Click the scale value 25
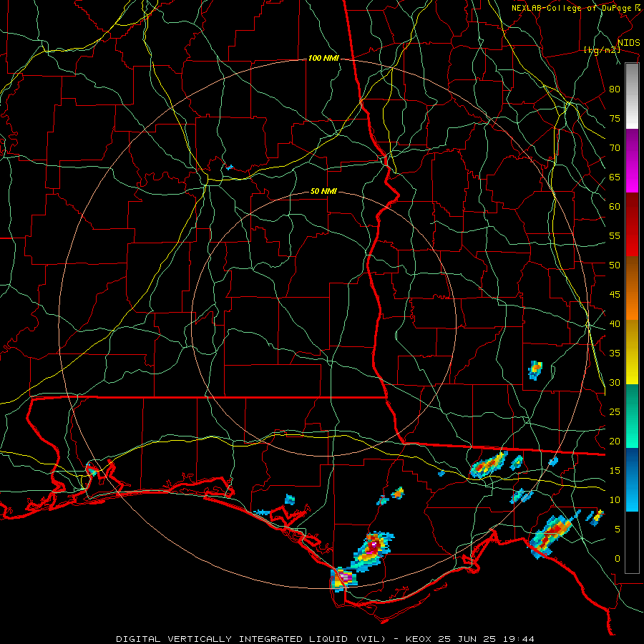The width and height of the screenshot is (644, 644). (615, 412)
